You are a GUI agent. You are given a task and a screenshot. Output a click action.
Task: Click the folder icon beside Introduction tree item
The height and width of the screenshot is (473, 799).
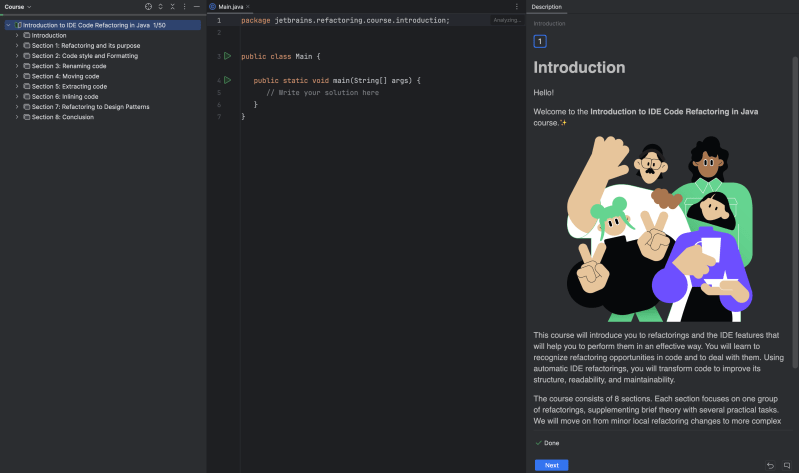point(26,35)
